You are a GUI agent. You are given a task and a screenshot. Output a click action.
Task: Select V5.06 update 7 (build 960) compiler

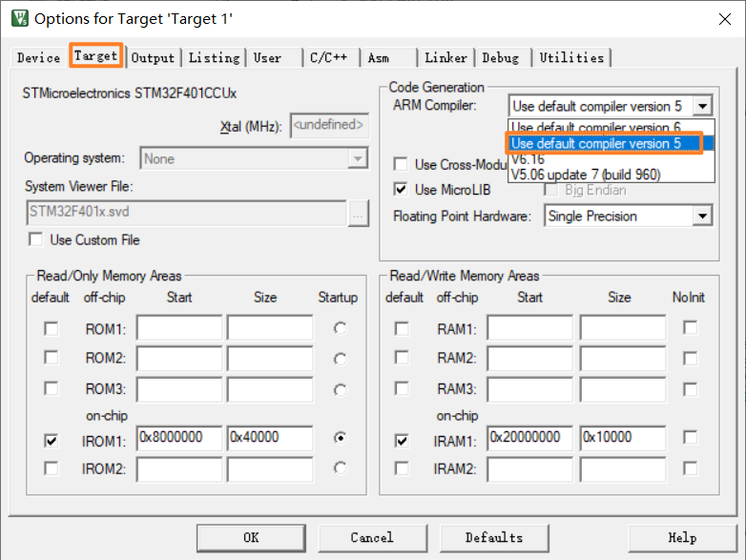611,175
